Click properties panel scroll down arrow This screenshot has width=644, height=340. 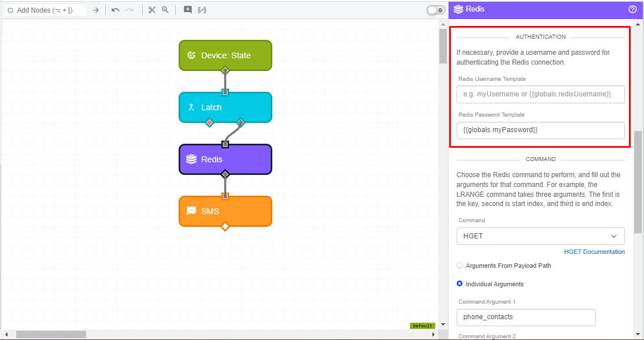(x=638, y=334)
